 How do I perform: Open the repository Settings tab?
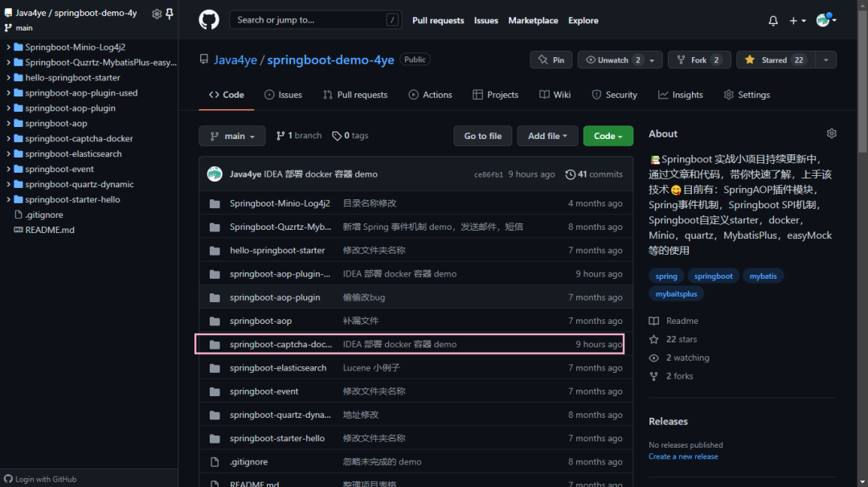[x=747, y=95]
